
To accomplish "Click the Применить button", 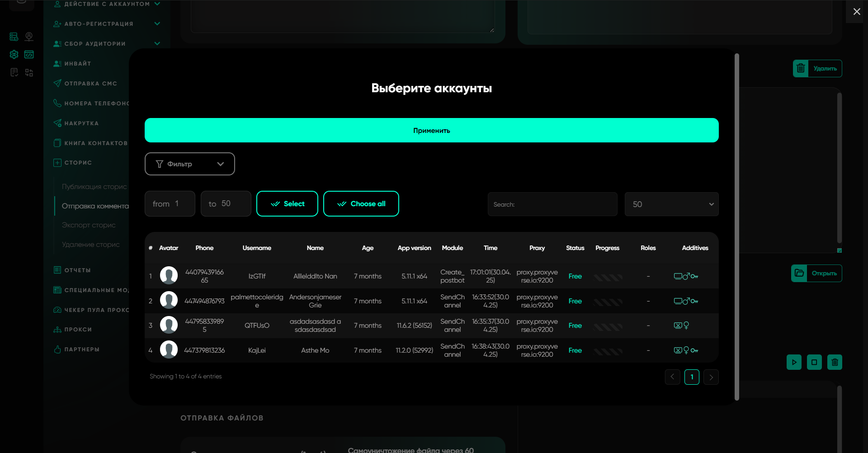I will click(x=431, y=130).
